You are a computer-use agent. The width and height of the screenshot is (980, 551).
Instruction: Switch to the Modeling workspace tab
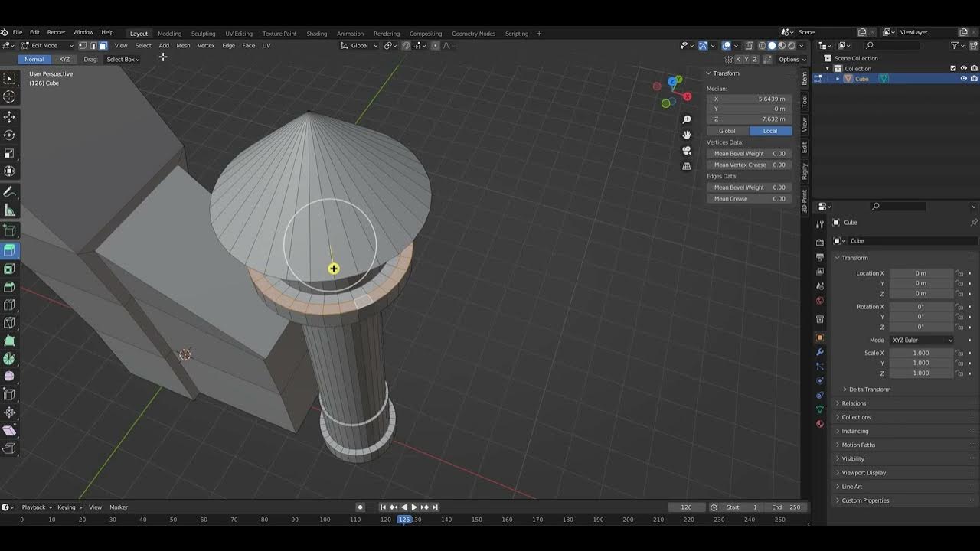[169, 34]
